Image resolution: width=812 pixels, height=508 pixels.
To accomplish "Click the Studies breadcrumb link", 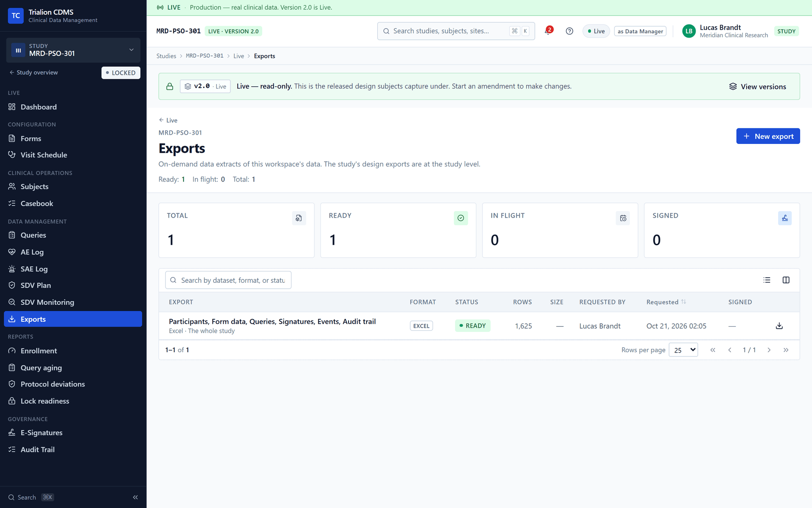I will [x=166, y=56].
